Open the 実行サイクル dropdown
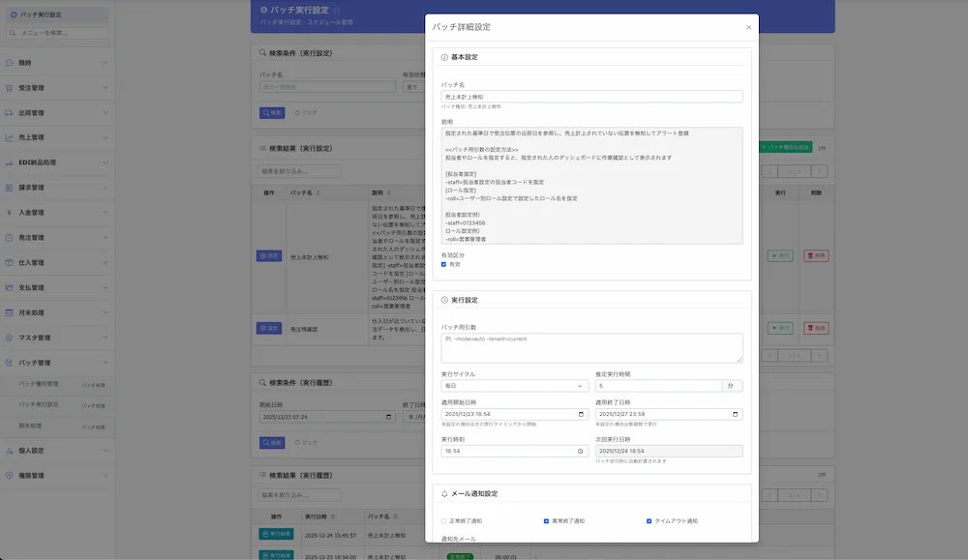 pyautogui.click(x=513, y=386)
